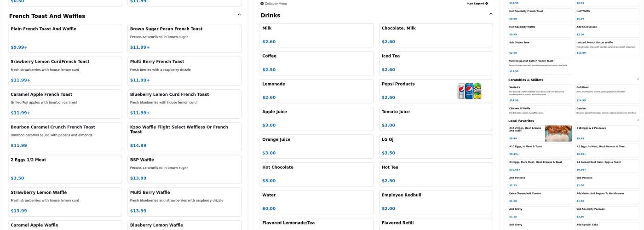
Task: Add Coffee from the Drinks menu
Action: 316,63
